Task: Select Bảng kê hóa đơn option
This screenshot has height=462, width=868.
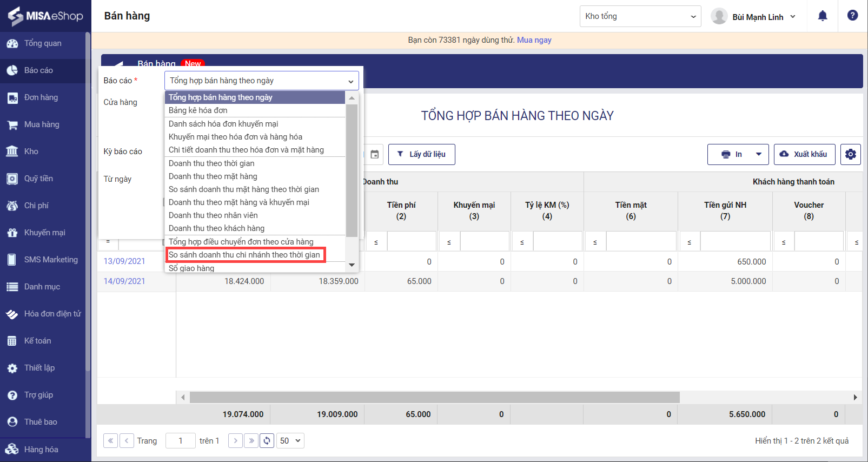Action: point(198,110)
